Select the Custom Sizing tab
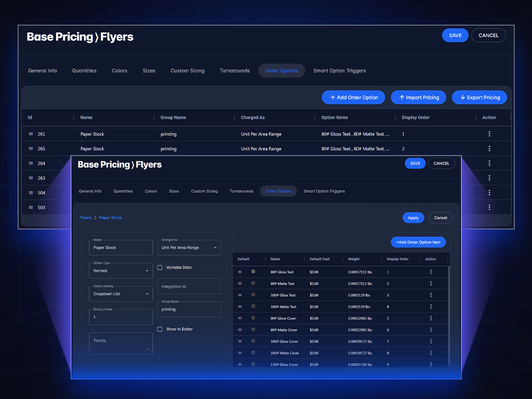532x399 pixels. pos(204,191)
